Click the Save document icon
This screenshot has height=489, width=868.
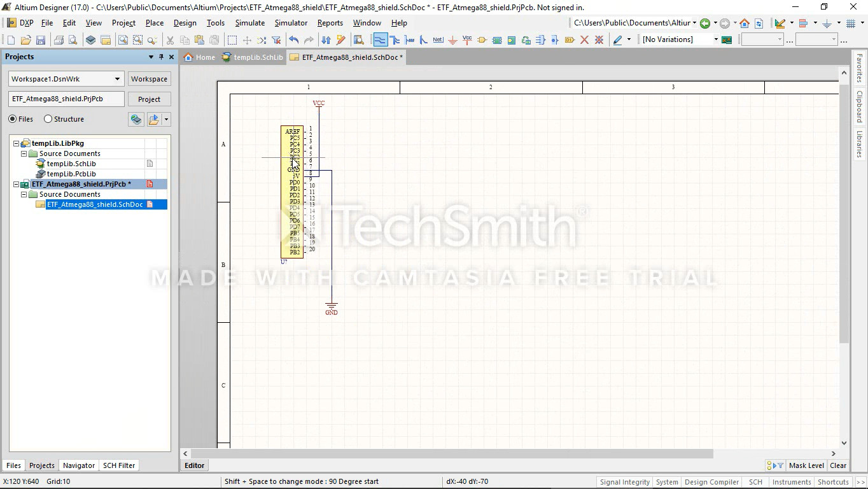click(x=40, y=40)
